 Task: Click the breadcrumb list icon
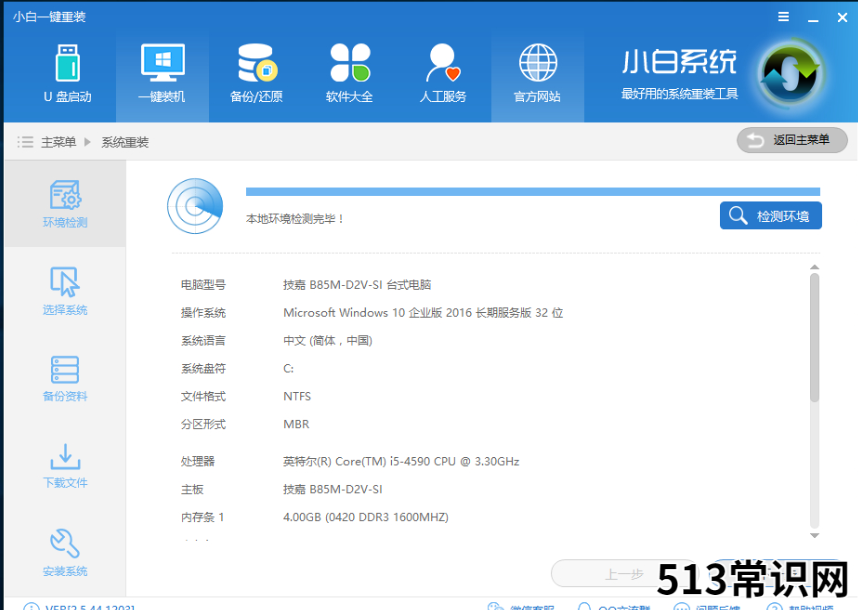[25, 142]
